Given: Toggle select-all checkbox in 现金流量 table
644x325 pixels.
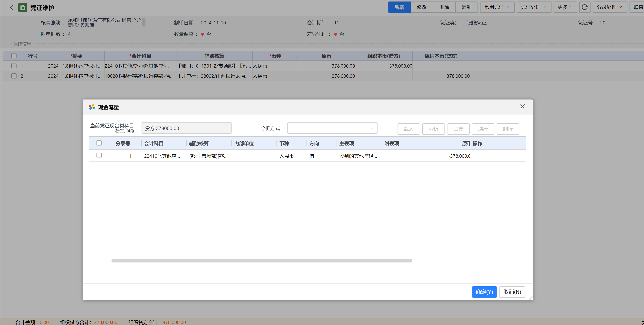Looking at the screenshot, I should (x=99, y=143).
